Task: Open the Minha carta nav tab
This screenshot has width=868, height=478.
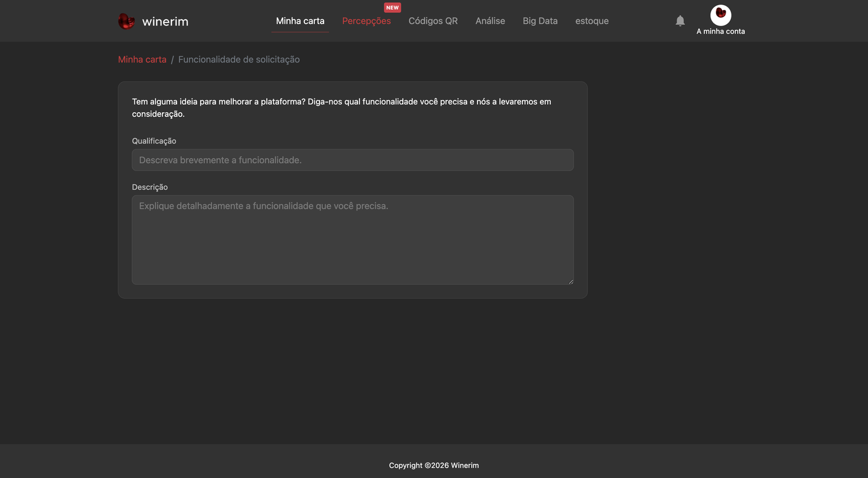Action: (300, 21)
